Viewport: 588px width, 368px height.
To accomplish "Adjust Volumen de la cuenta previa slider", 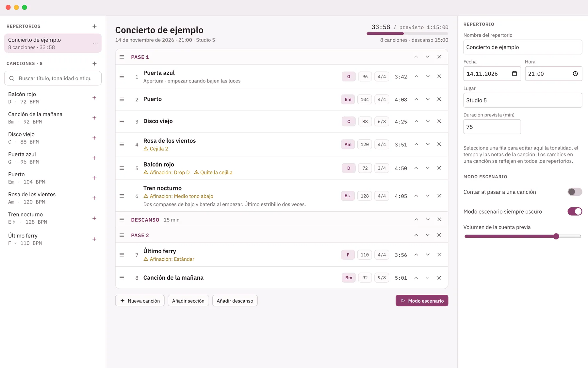I will click(523, 236).
